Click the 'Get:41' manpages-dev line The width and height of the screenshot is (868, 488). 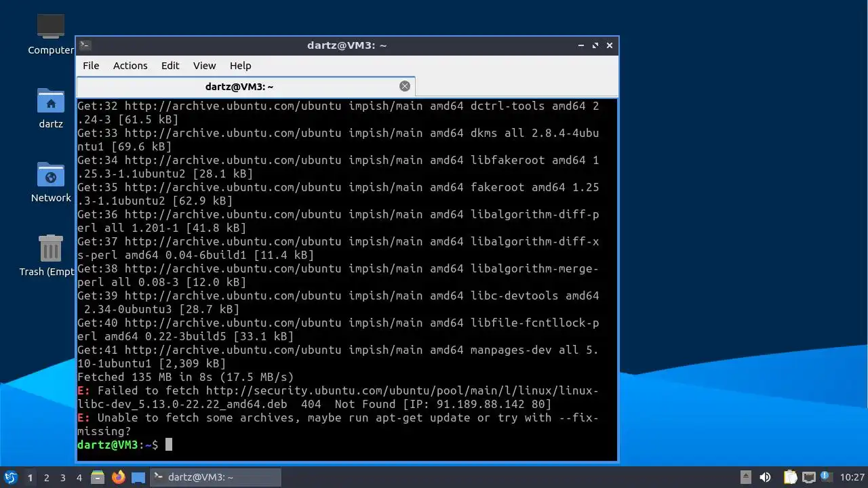pyautogui.click(x=338, y=357)
